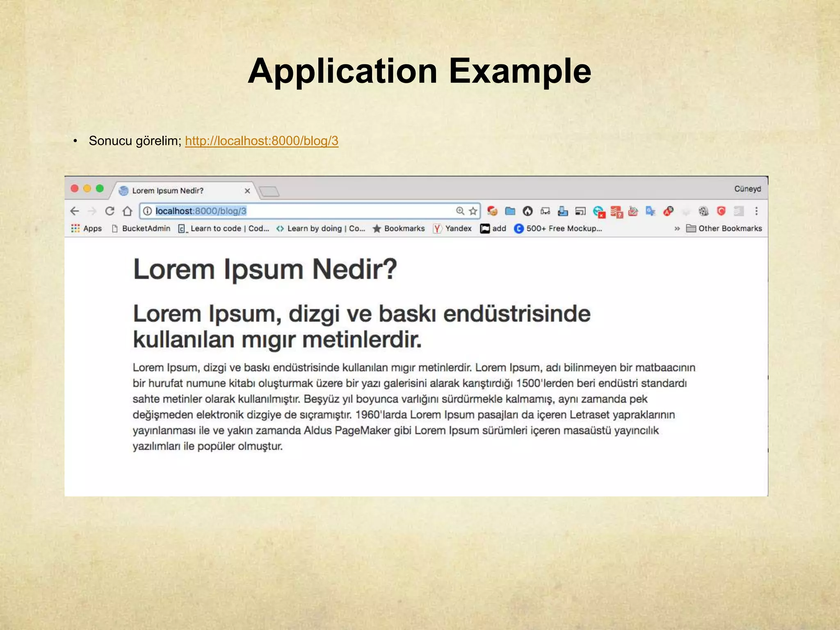
Task: Open the Learn by doing | Co... bookmark
Action: (x=321, y=228)
